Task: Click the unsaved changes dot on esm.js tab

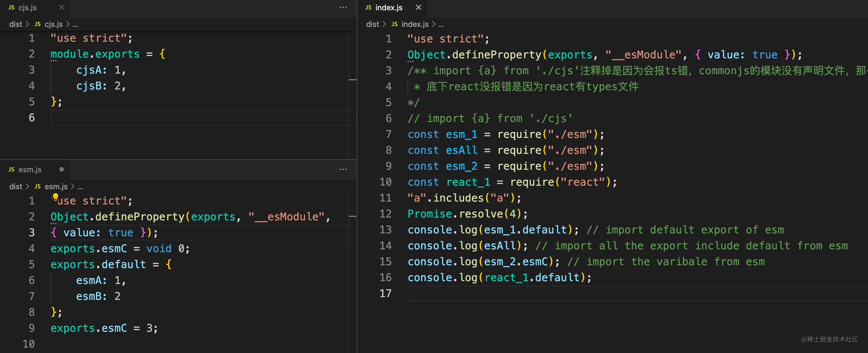Action: tap(62, 169)
